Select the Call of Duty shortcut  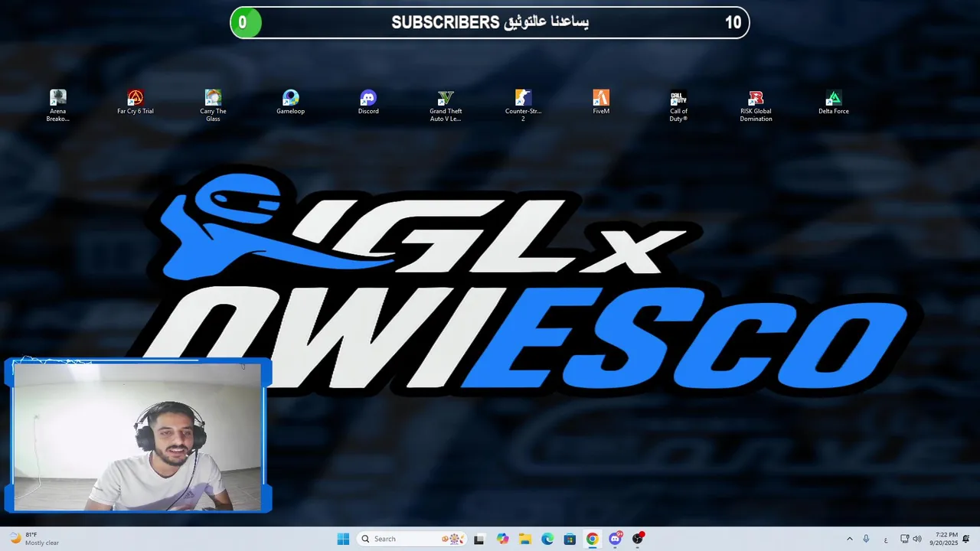pos(678,106)
